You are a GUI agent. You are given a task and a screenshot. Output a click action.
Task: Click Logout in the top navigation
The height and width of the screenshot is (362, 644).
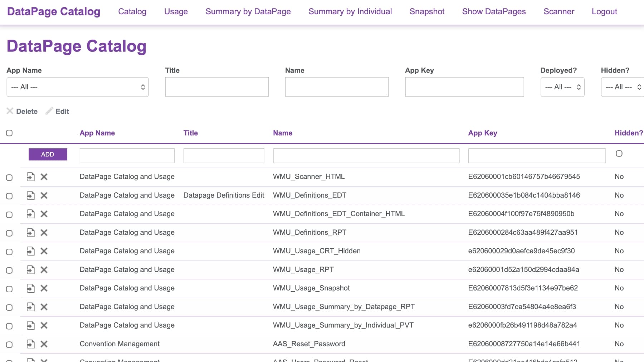[x=605, y=11]
